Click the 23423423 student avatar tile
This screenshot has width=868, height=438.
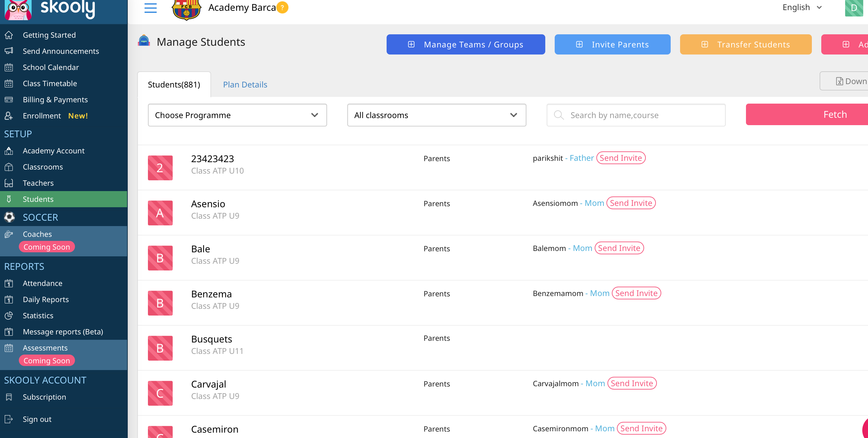click(x=160, y=168)
